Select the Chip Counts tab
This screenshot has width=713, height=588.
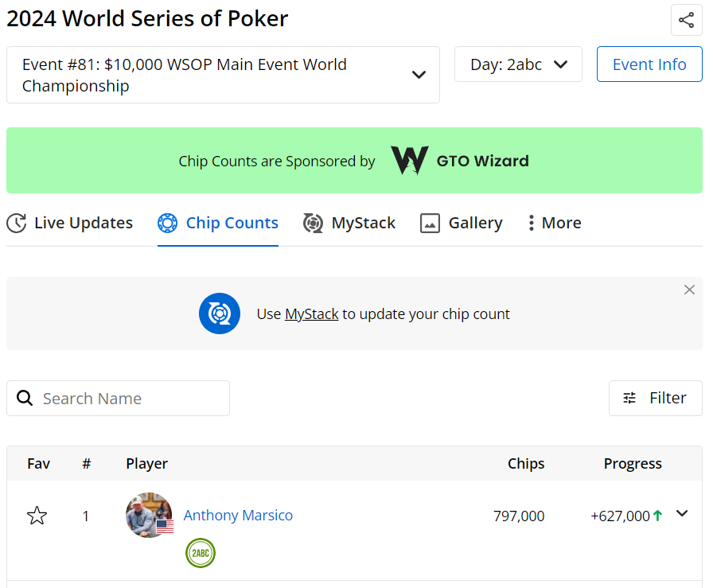[x=218, y=223]
